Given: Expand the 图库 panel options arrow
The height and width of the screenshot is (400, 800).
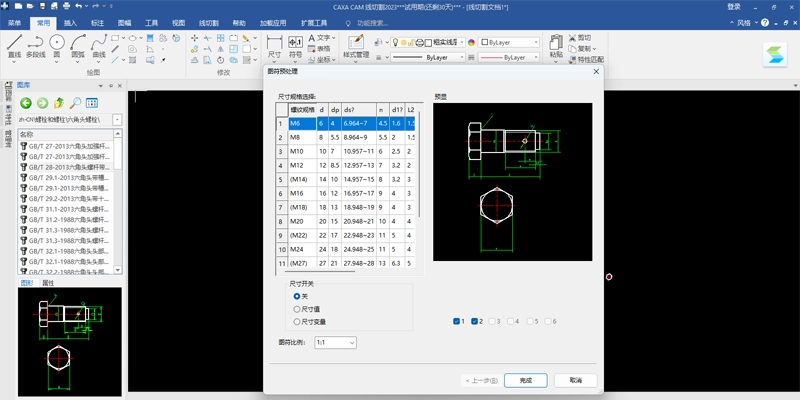Looking at the screenshot, I should coord(101,86).
